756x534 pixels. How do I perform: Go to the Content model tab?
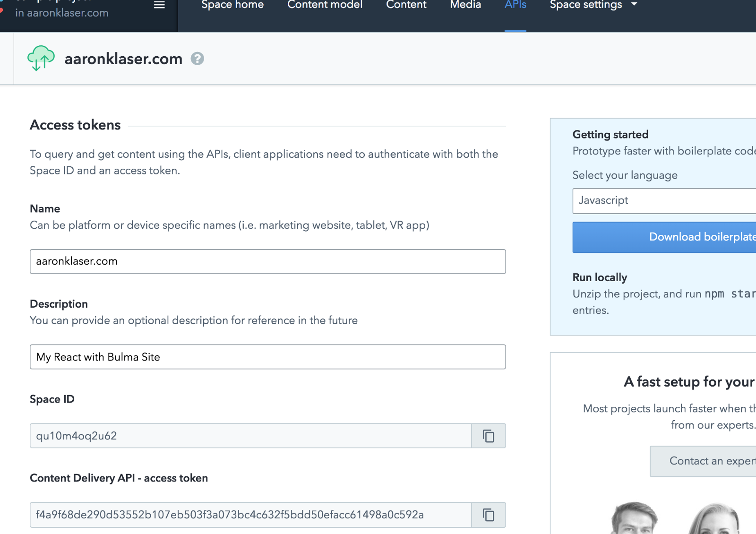[325, 5]
